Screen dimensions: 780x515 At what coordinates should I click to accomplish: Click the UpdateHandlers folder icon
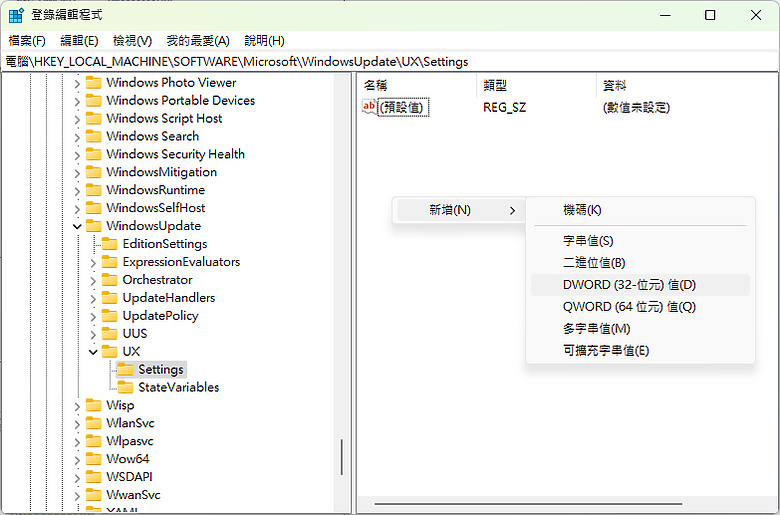(109, 298)
